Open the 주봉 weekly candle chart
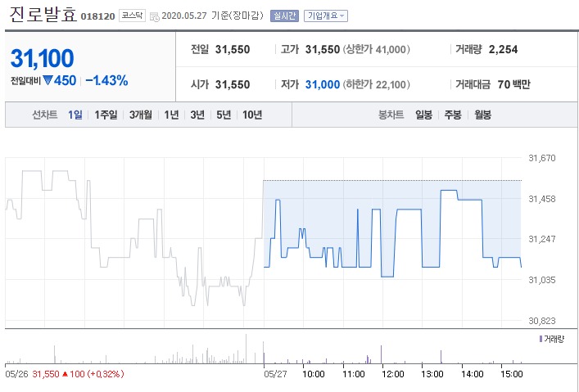Image resolution: width=579 pixels, height=392 pixels. (x=453, y=115)
